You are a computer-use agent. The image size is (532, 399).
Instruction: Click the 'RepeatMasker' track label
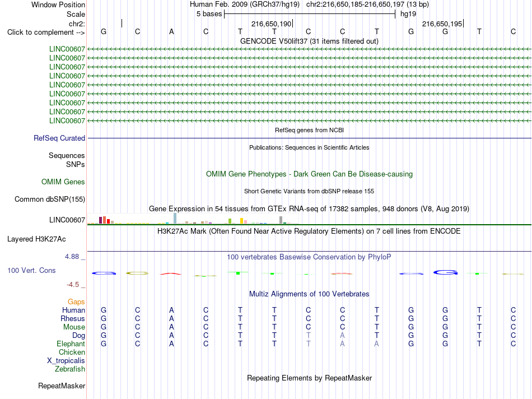tap(62, 386)
